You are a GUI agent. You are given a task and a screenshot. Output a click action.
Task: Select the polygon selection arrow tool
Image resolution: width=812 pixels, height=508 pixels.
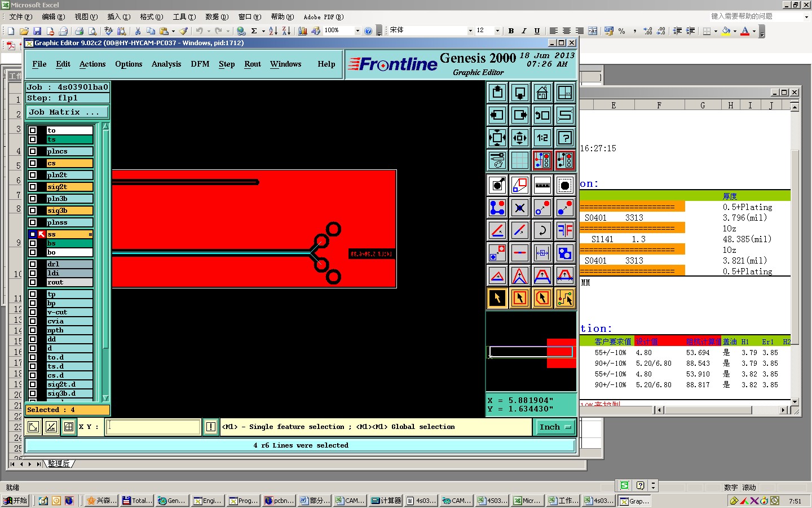click(x=542, y=298)
